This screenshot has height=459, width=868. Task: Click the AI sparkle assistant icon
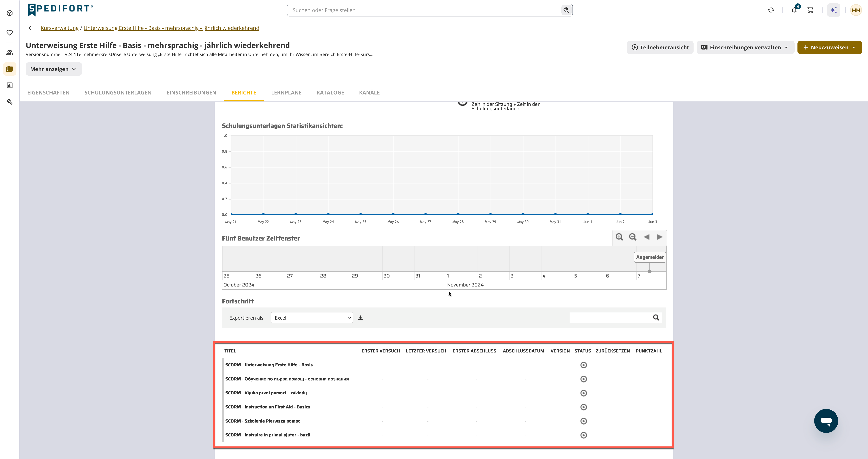coord(834,10)
